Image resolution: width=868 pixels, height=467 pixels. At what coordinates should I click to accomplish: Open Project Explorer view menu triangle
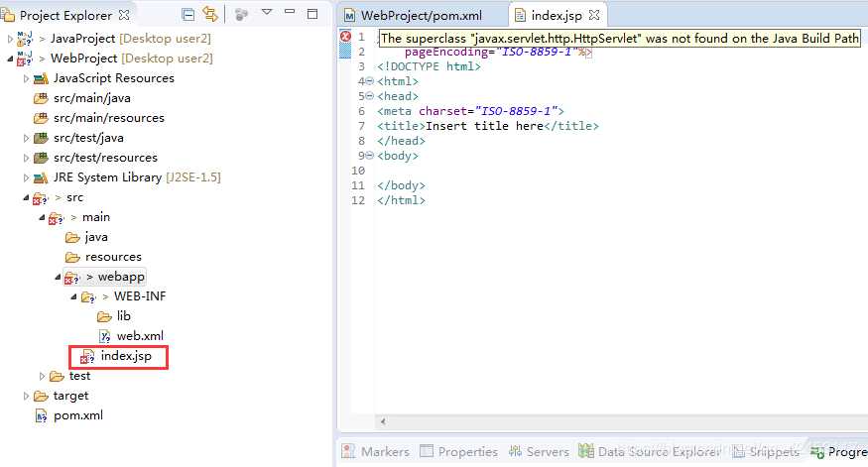click(x=267, y=12)
